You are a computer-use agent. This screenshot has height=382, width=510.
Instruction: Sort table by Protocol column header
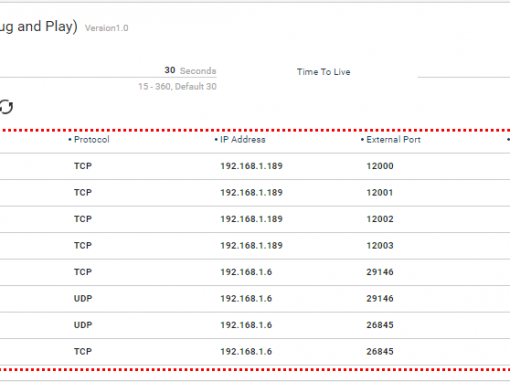91,140
